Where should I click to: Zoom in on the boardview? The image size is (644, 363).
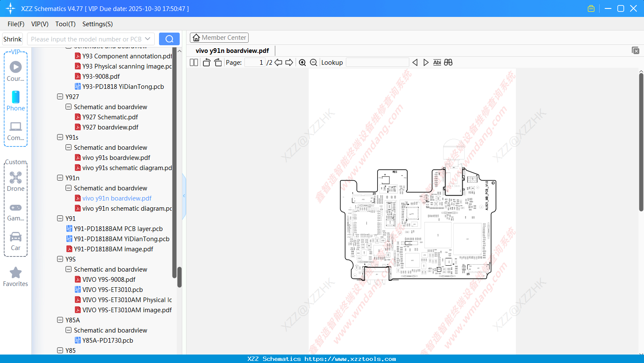(302, 63)
